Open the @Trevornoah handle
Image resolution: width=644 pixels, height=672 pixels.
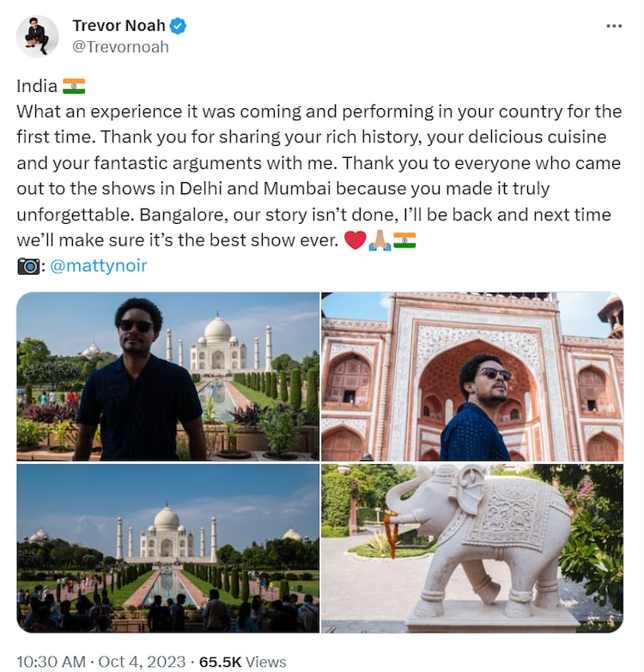tap(120, 46)
